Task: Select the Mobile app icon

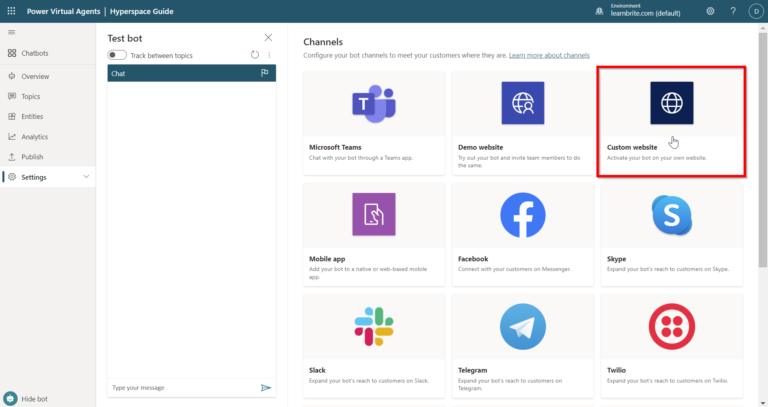Action: point(374,214)
